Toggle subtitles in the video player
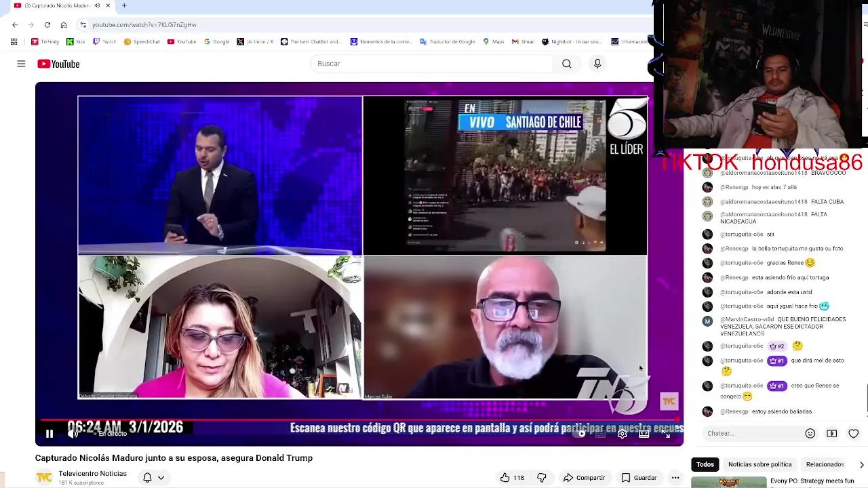 [600, 434]
